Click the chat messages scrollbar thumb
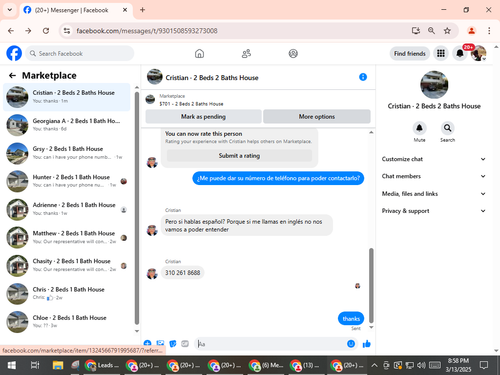500x375 pixels. pyautogui.click(x=371, y=285)
